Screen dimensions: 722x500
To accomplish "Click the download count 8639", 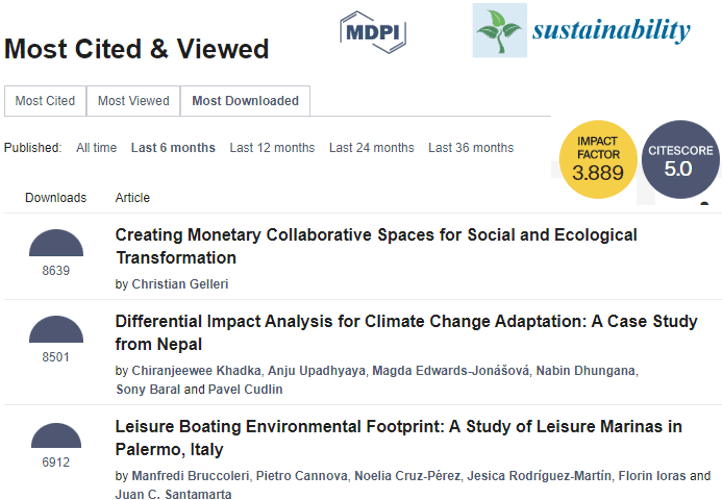I will (56, 271).
